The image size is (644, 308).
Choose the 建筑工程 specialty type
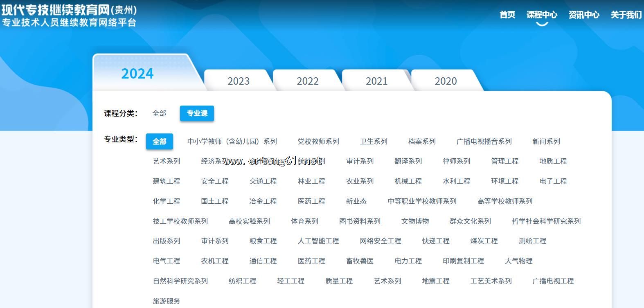pos(167,181)
